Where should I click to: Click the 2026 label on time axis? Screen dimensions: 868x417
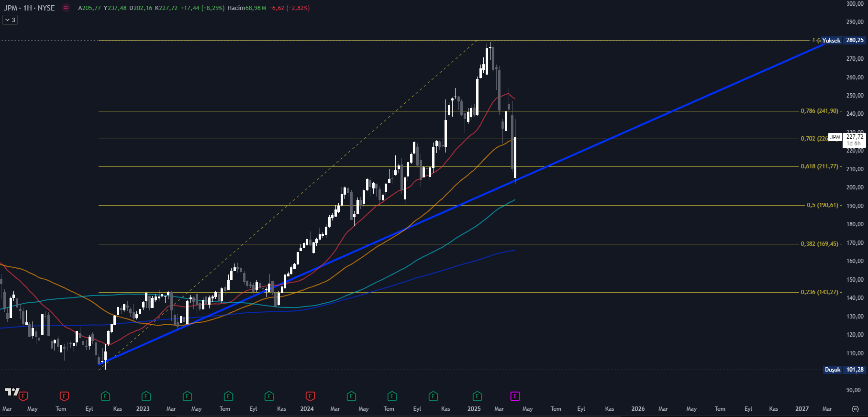[638, 409]
